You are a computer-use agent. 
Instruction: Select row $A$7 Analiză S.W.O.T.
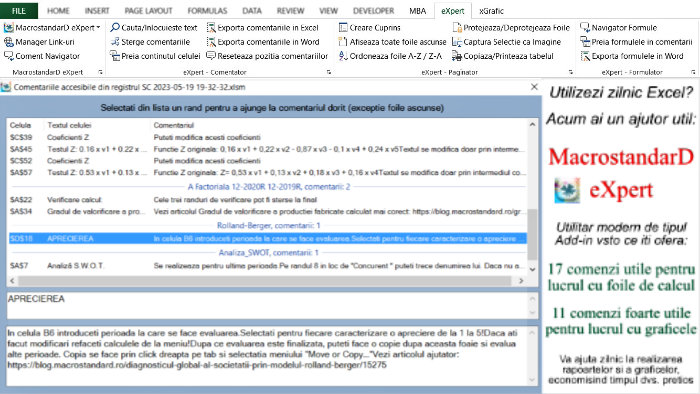267,266
